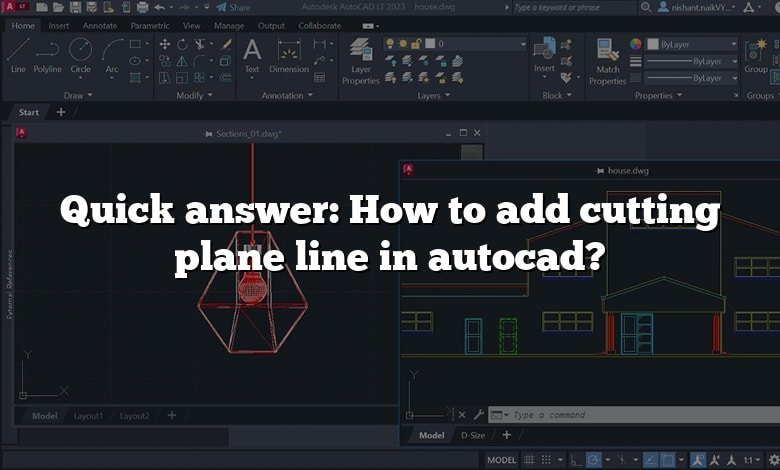Open the Layout1 tab
Image resolution: width=780 pixels, height=470 pixels.
[88, 415]
